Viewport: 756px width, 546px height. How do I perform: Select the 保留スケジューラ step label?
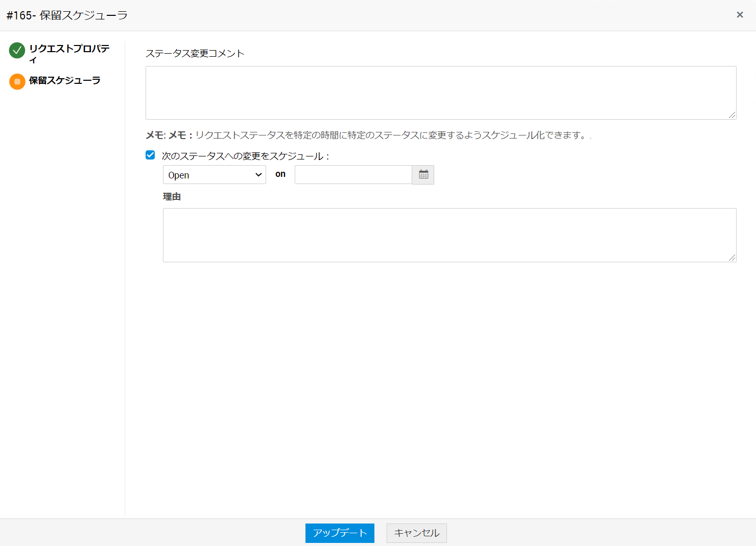point(64,81)
